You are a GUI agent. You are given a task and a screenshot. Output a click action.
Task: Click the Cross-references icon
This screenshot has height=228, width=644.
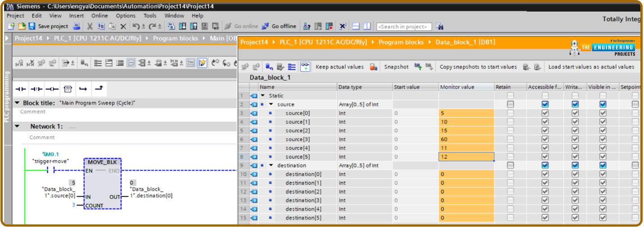coord(342,26)
